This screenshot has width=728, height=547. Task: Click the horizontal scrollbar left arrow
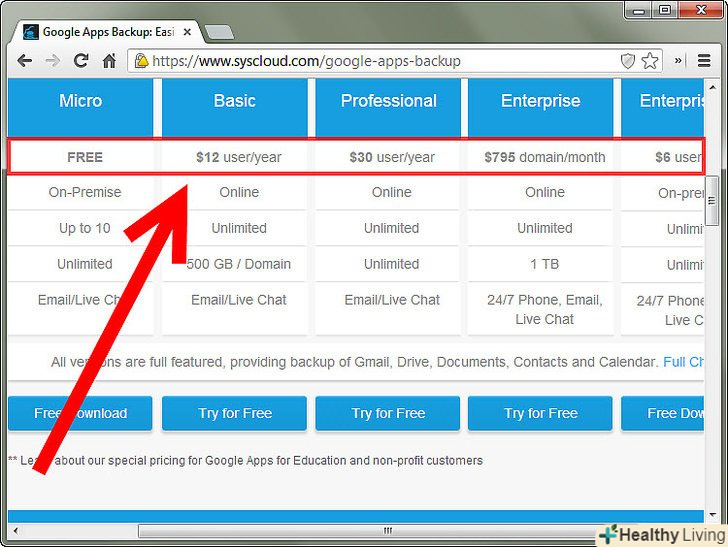click(x=16, y=530)
